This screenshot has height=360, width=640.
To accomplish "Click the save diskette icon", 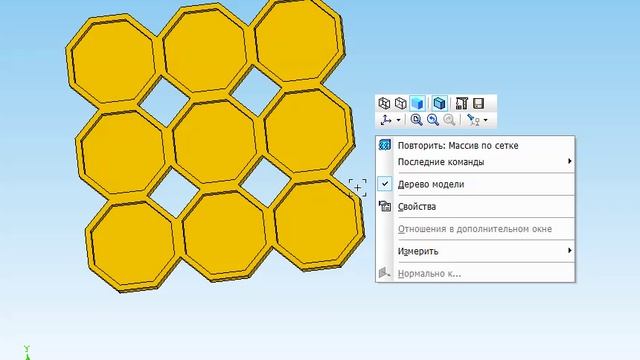I will point(478,103).
